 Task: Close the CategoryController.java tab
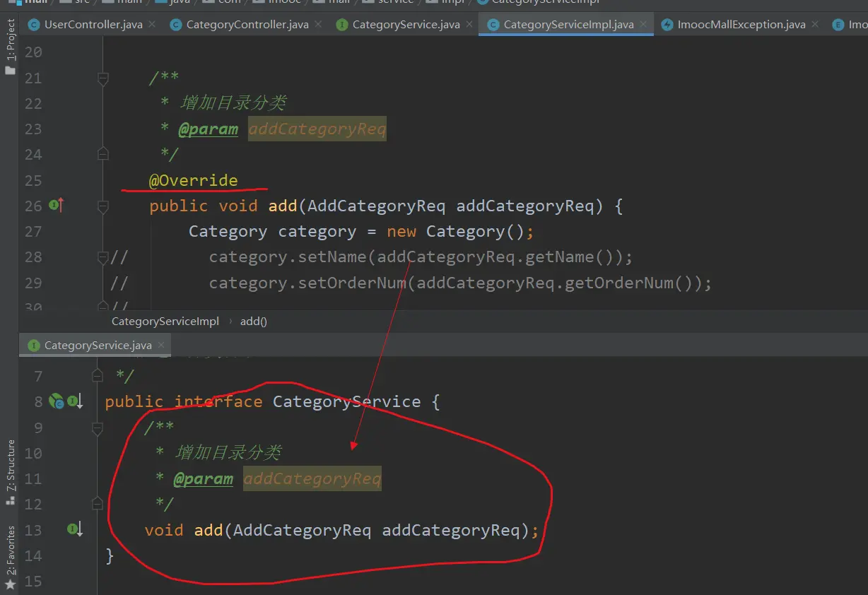coord(319,24)
